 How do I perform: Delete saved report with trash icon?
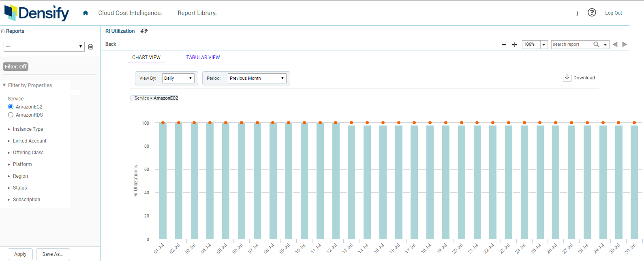pyautogui.click(x=90, y=47)
